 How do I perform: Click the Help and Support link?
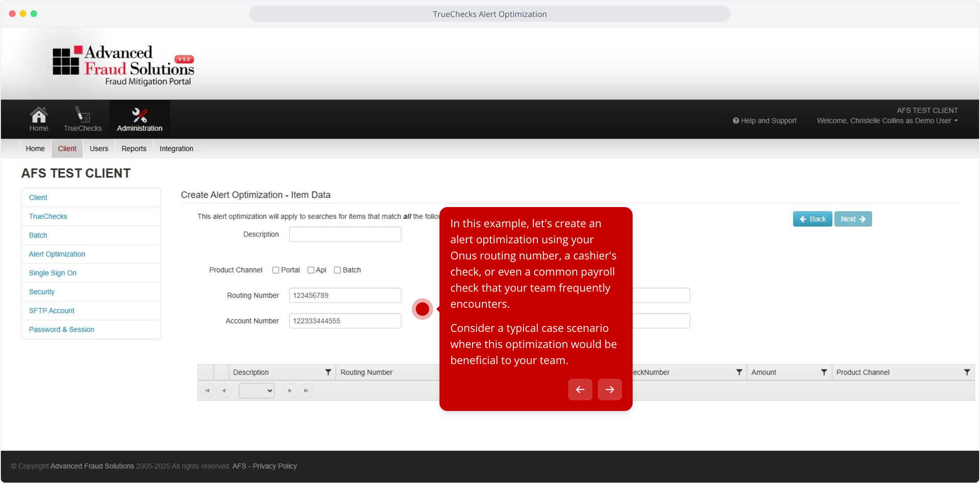765,121
